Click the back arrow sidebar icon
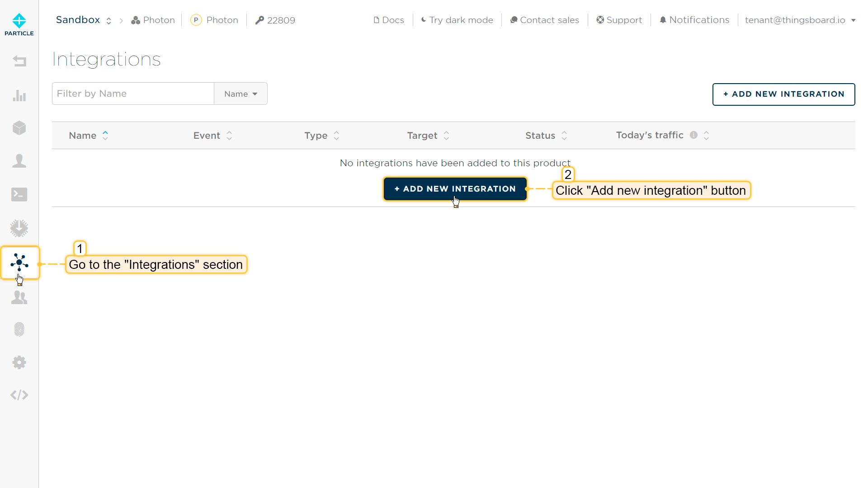This screenshot has height=488, width=868. point(19,61)
